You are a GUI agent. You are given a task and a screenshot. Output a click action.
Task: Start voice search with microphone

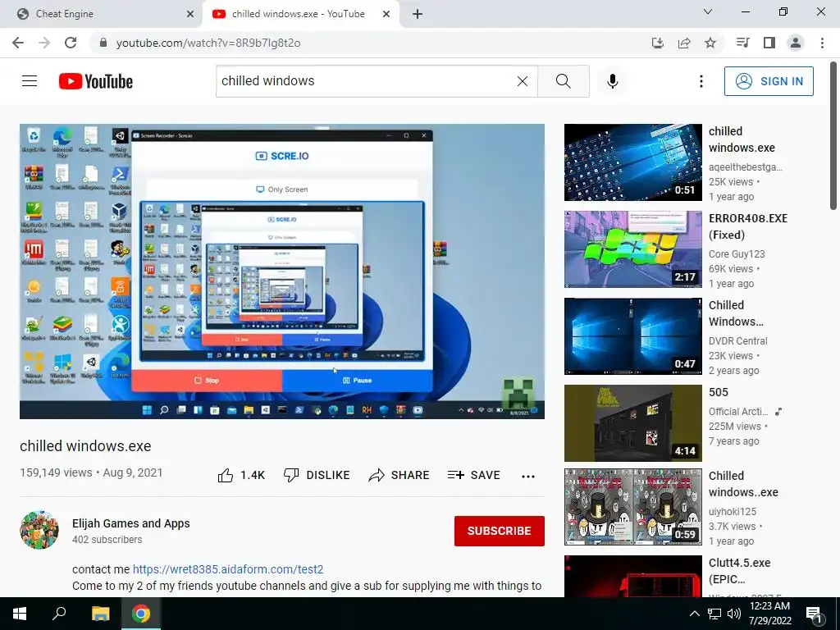click(613, 81)
